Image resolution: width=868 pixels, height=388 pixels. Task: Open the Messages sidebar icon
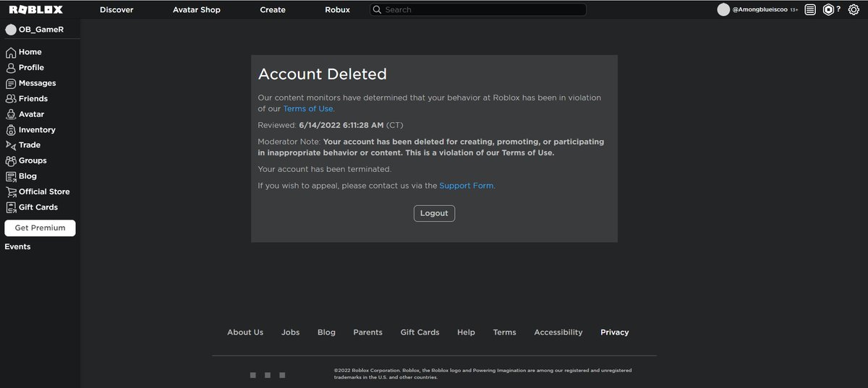(11, 83)
